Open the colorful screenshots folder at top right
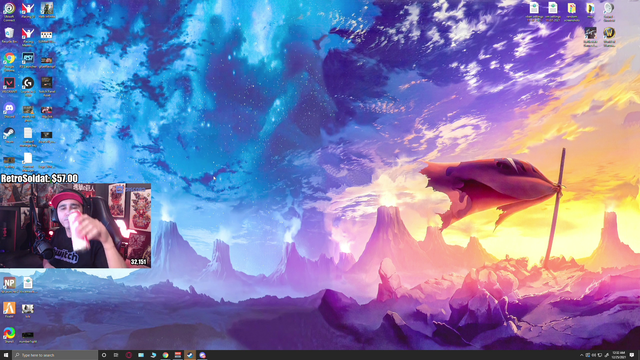Screen dimensions: 640x360 [571, 9]
